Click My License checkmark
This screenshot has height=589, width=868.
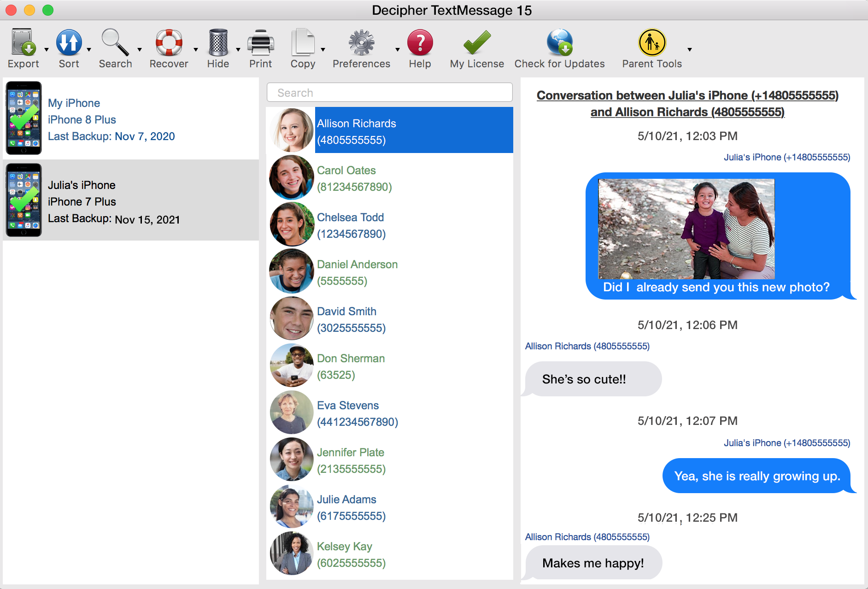pyautogui.click(x=476, y=44)
